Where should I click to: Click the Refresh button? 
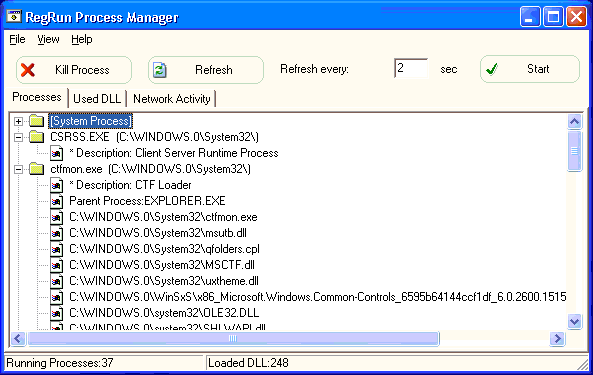tap(206, 70)
